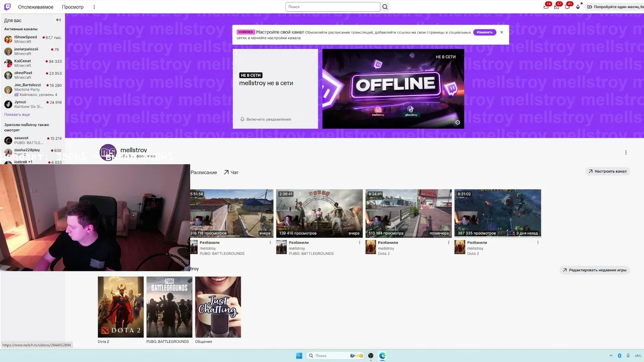Collapse the Для вас sidebar

[58, 20]
